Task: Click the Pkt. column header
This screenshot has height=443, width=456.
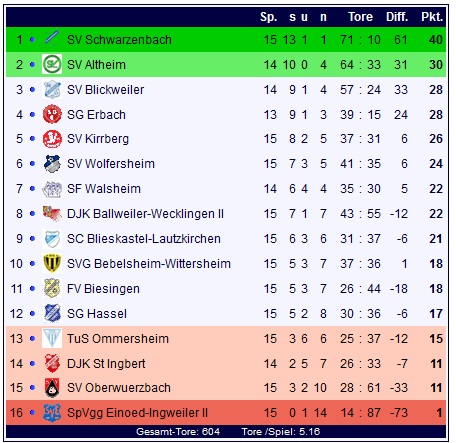Action: point(432,17)
